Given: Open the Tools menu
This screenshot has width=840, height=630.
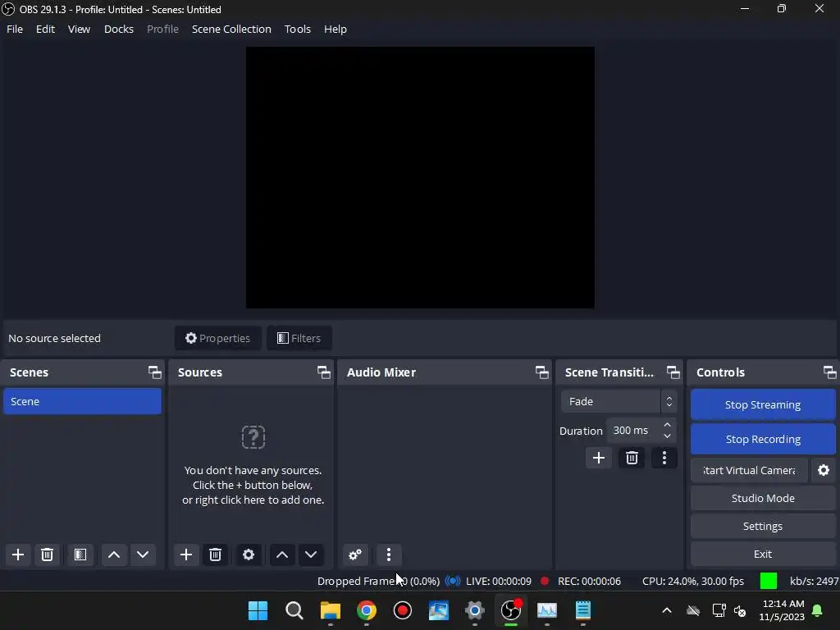Looking at the screenshot, I should coord(297,29).
